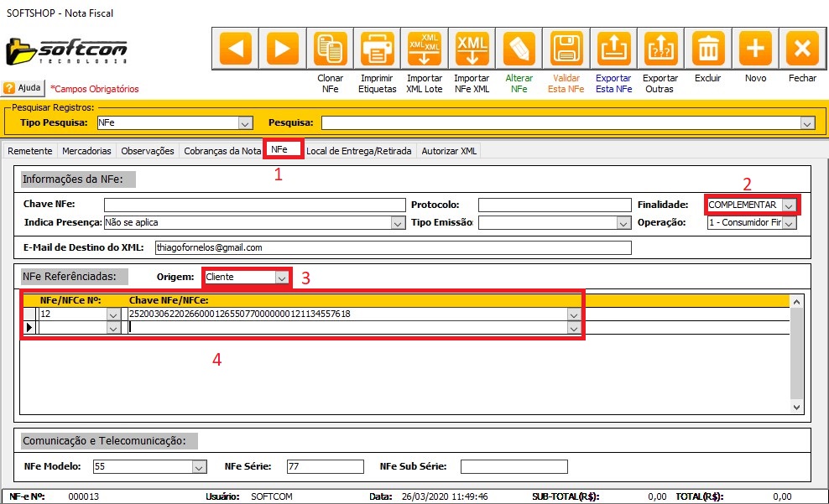Expand the Origem combo box
Viewport: 829px width, 504px height.
[282, 277]
